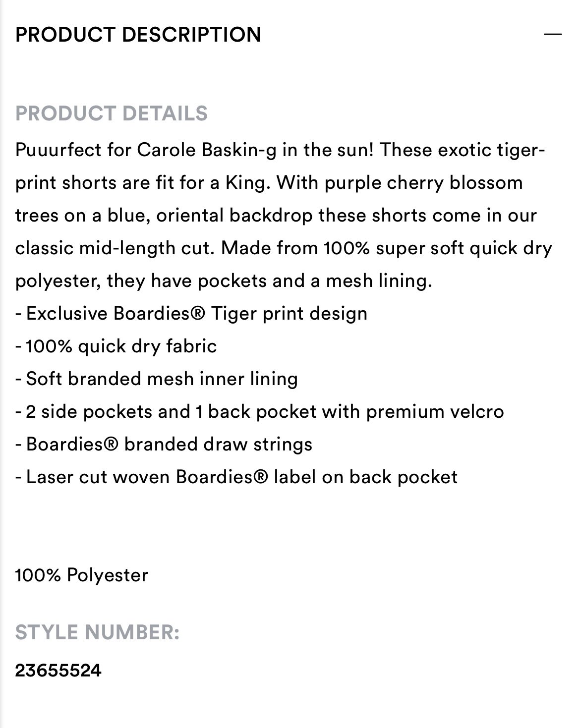This screenshot has width=580, height=728.
Task: Click the 'super soft quick dry' phrase
Action: [x=464, y=248]
